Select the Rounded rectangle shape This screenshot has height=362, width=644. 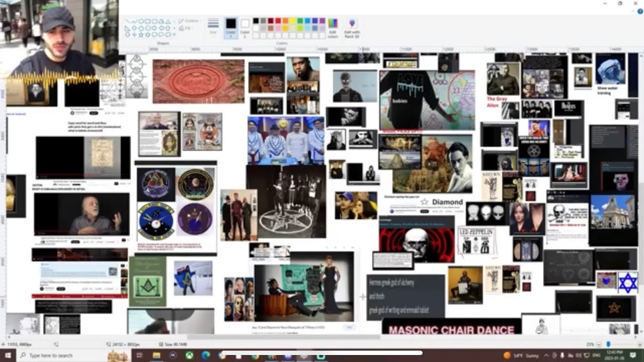154,22
